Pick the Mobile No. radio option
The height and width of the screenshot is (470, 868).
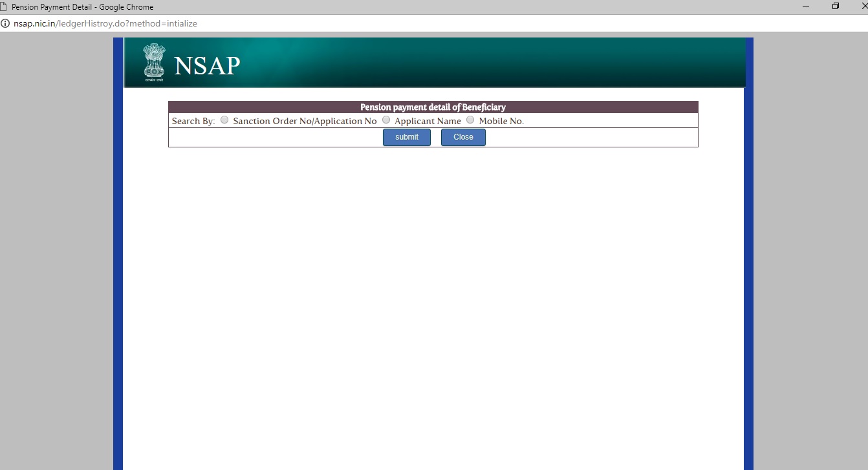coord(470,120)
